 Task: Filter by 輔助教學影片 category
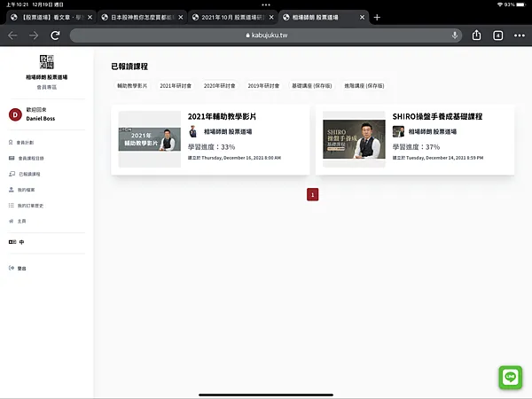click(132, 86)
